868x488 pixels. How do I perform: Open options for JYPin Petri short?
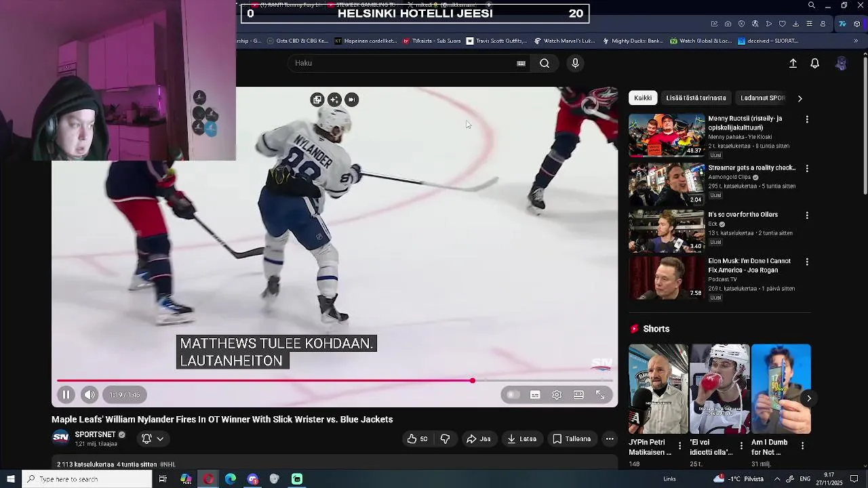point(680,445)
